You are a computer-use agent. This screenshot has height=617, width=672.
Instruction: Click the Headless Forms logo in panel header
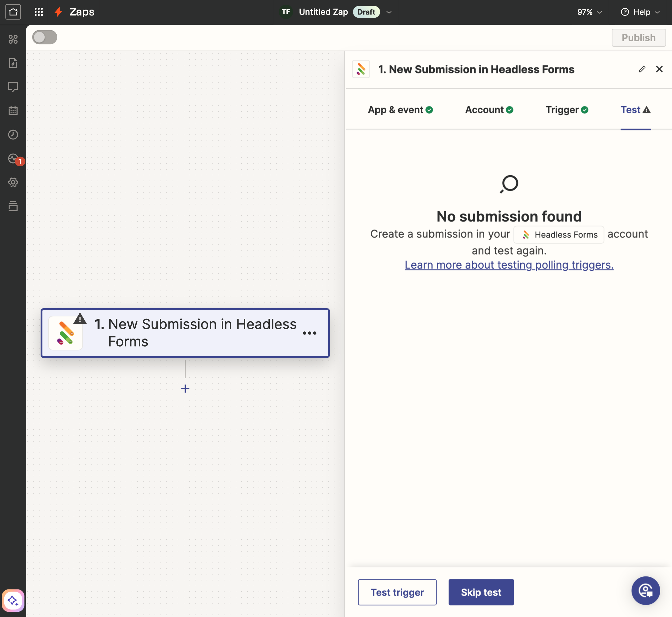pyautogui.click(x=361, y=69)
